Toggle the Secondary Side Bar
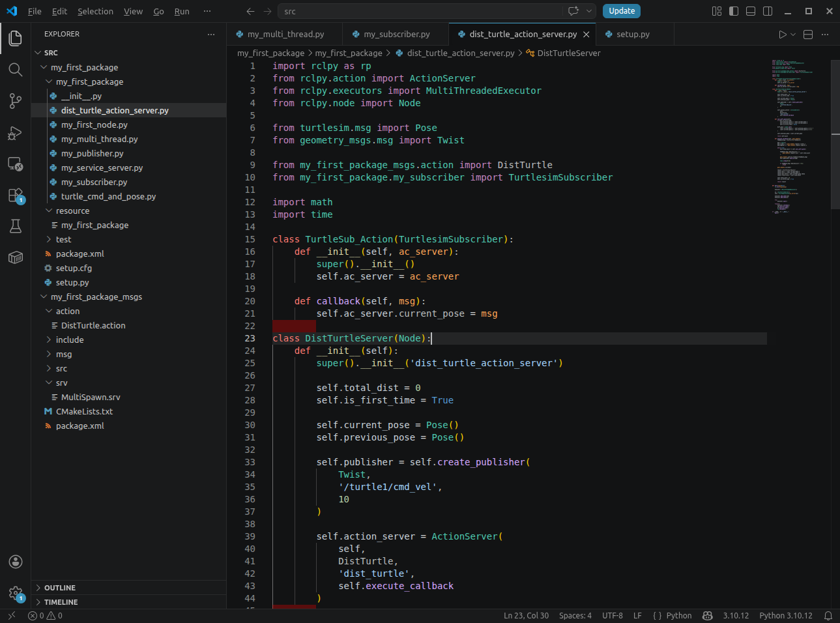This screenshot has height=623, width=840. (768, 11)
